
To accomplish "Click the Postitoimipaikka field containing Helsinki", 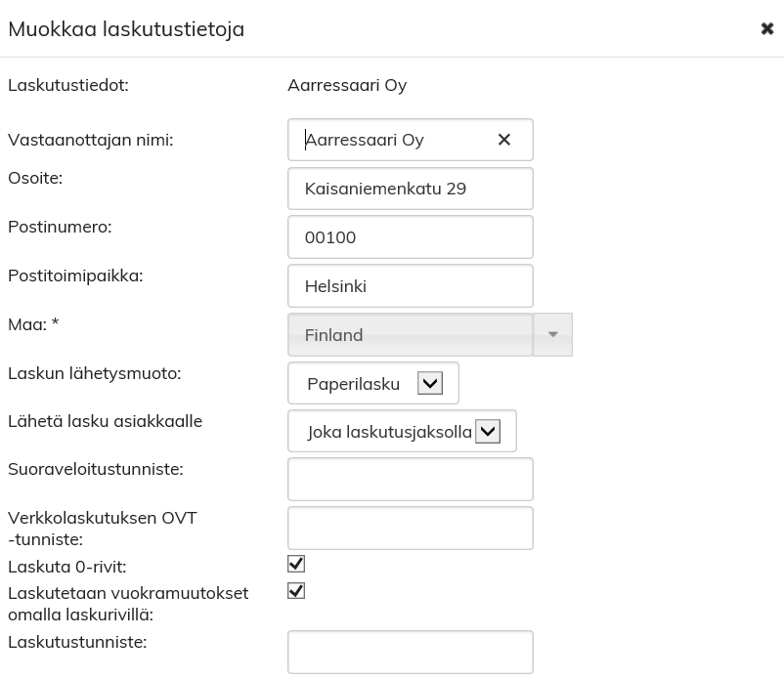I will (411, 286).
